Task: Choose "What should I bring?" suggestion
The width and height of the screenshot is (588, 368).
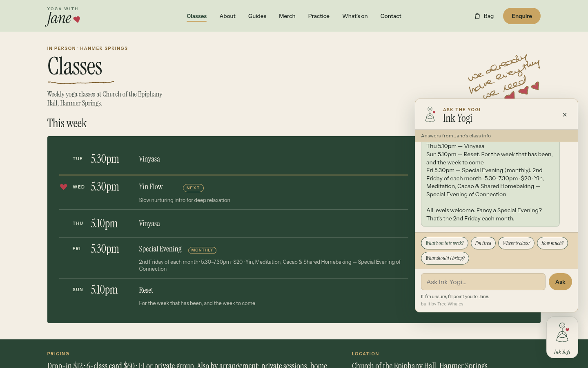Action: coord(445,258)
